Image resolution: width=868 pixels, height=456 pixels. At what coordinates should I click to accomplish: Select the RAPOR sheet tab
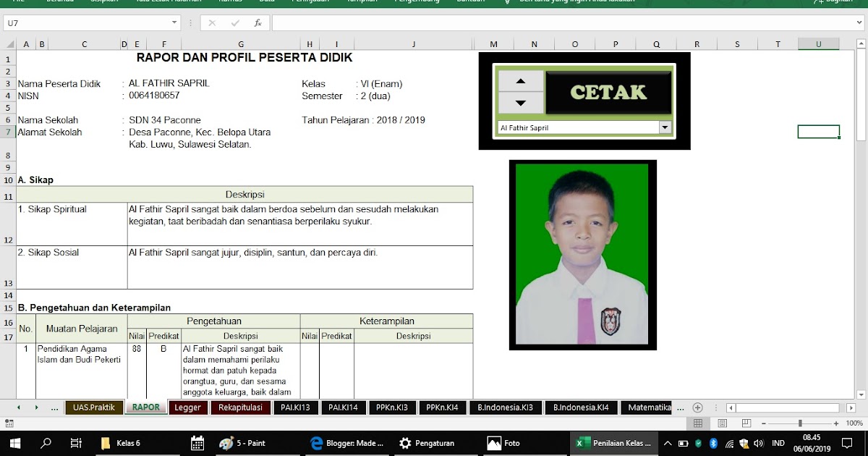(146, 408)
